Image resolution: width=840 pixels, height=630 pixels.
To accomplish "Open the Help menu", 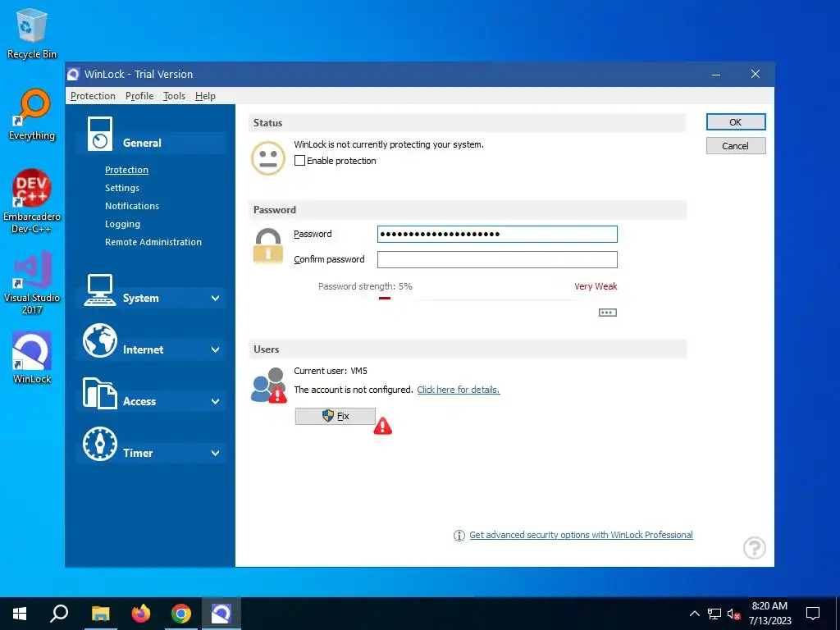I will pyautogui.click(x=205, y=96).
